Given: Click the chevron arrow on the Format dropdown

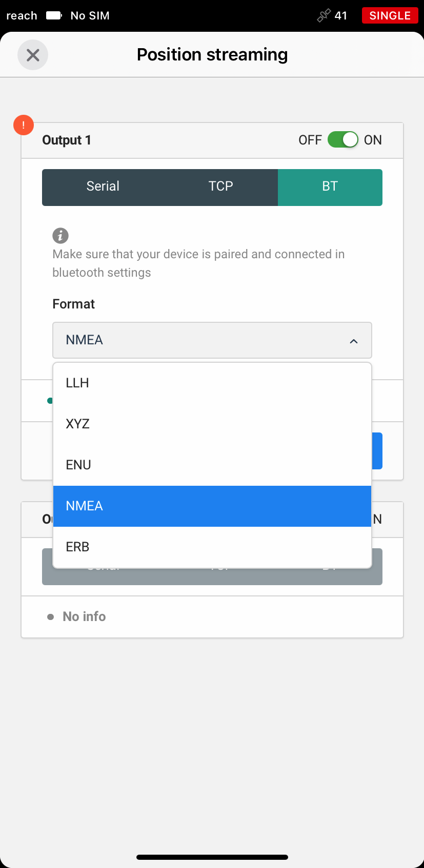Looking at the screenshot, I should click(x=354, y=341).
